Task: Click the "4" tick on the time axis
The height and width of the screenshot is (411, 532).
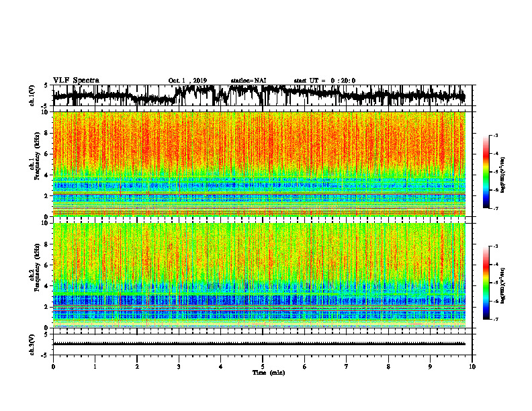Action: [221, 367]
